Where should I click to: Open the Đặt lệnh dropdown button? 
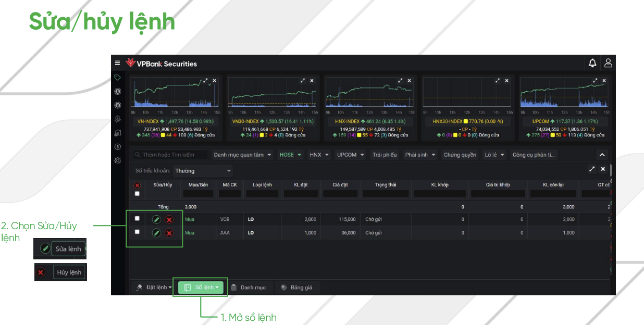(153, 287)
